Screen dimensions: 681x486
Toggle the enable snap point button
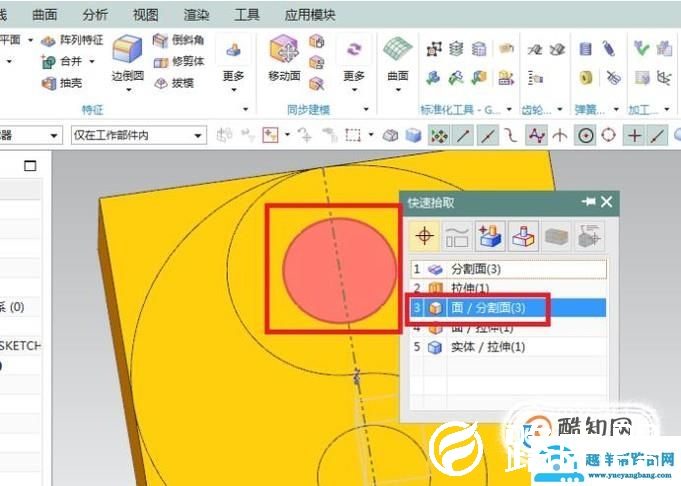coord(439,136)
